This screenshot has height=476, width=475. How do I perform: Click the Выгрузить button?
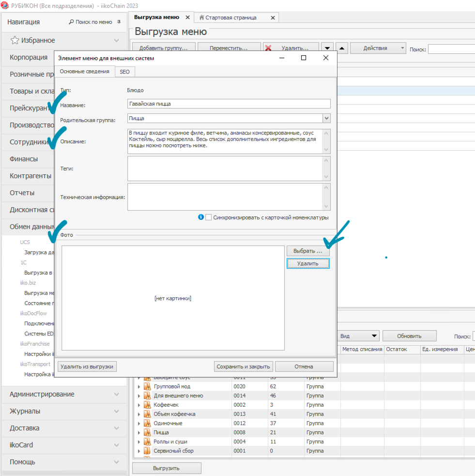(166, 468)
